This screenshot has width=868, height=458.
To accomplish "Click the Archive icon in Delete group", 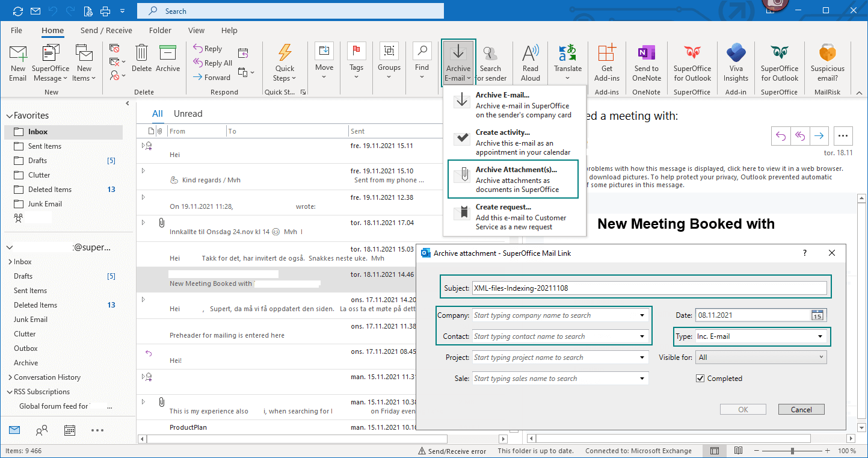I will (x=168, y=58).
